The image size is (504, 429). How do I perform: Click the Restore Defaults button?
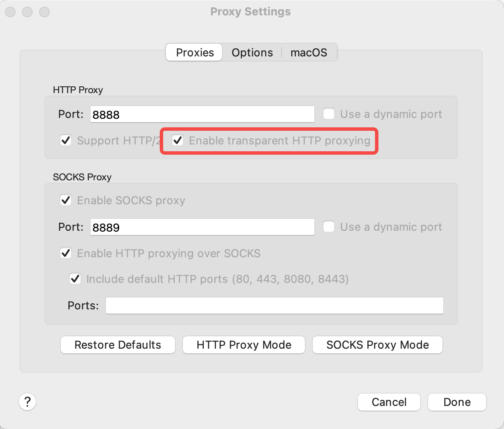tap(118, 345)
